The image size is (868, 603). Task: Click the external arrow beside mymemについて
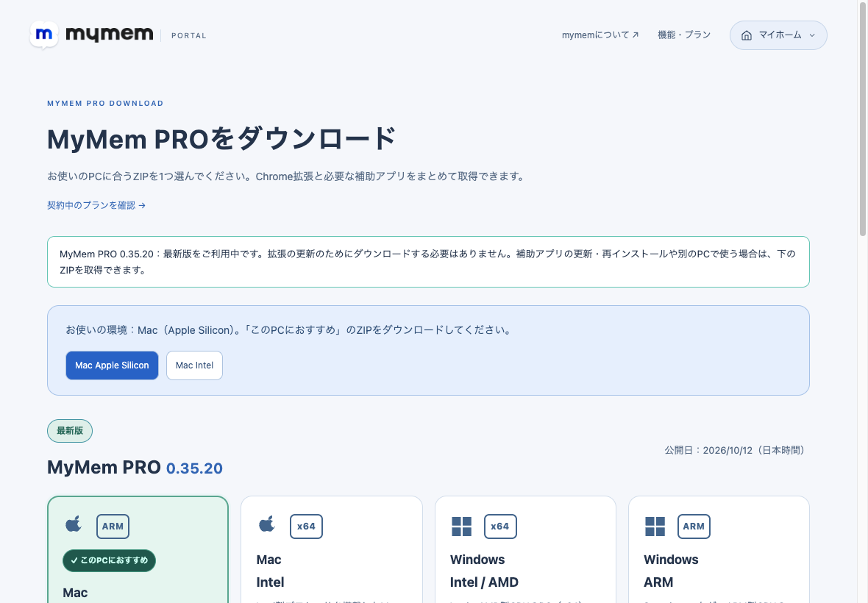point(636,35)
